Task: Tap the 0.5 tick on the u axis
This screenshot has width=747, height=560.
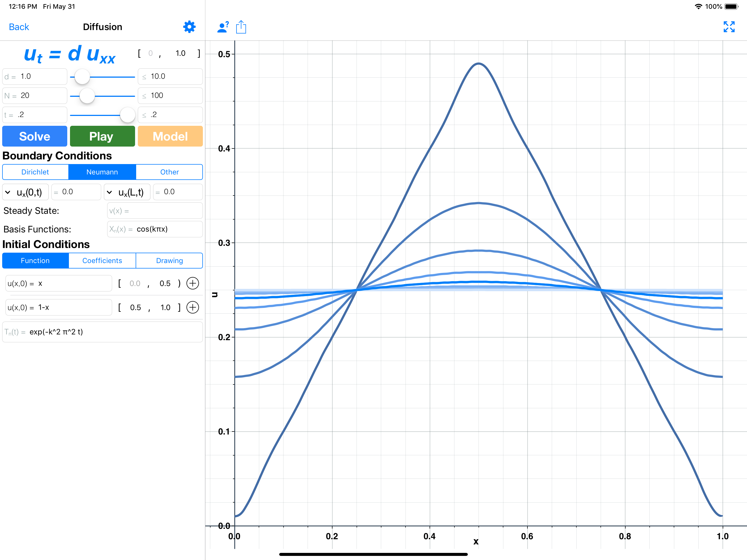Action: (224, 54)
